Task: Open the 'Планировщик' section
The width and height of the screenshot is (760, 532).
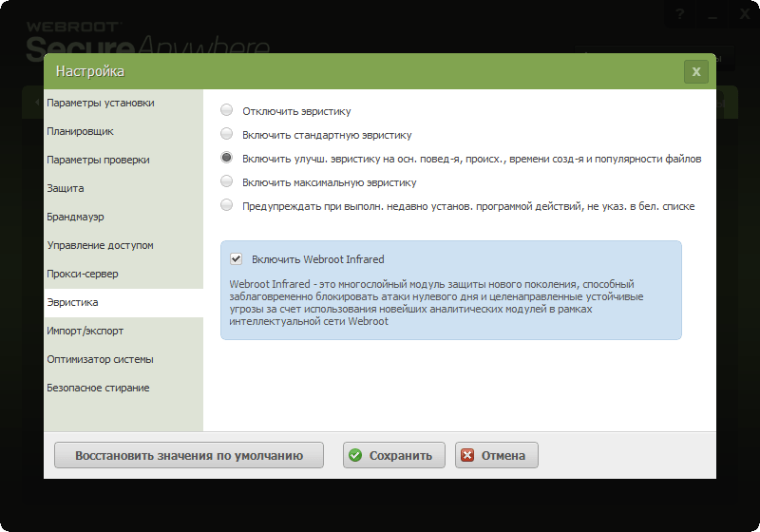Action: click(x=123, y=132)
